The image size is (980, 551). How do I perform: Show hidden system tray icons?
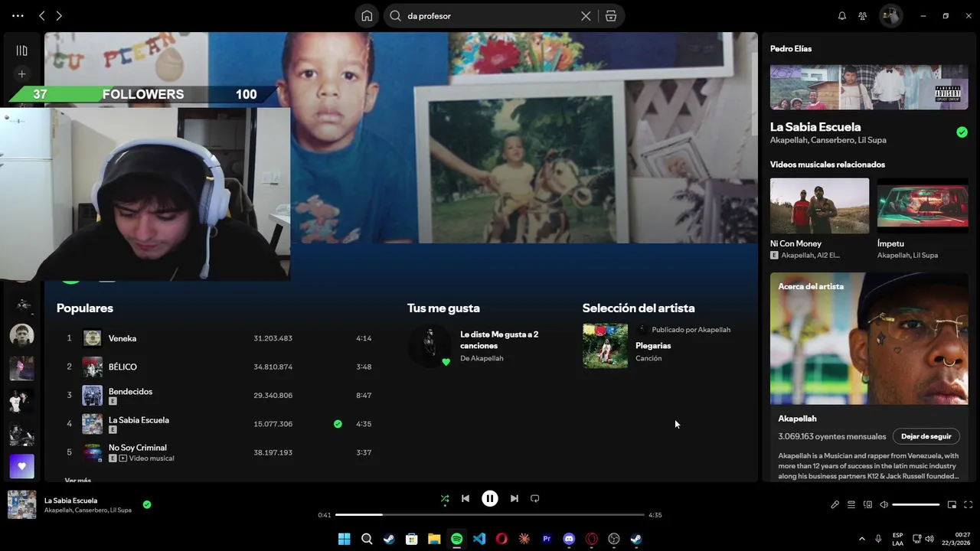pyautogui.click(x=862, y=539)
